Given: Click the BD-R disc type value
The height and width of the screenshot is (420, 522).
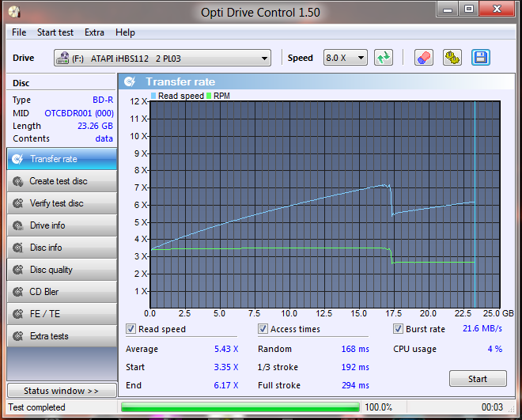Looking at the screenshot, I should pyautogui.click(x=103, y=100).
